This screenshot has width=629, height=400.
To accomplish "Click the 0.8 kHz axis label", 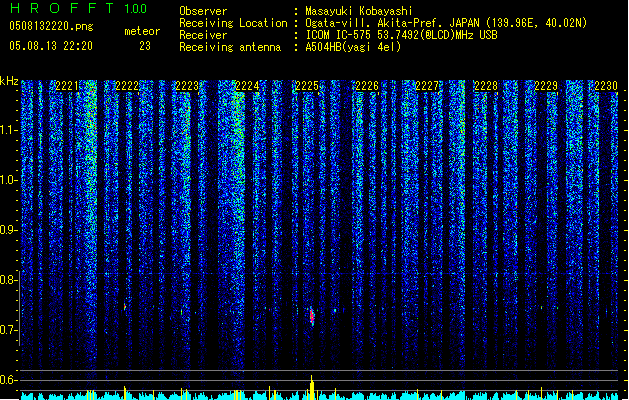I will (8, 280).
